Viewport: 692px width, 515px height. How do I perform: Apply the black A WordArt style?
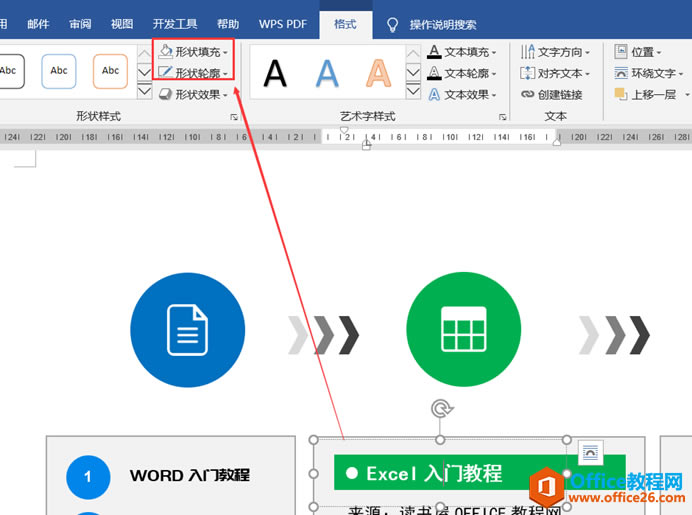pyautogui.click(x=275, y=73)
